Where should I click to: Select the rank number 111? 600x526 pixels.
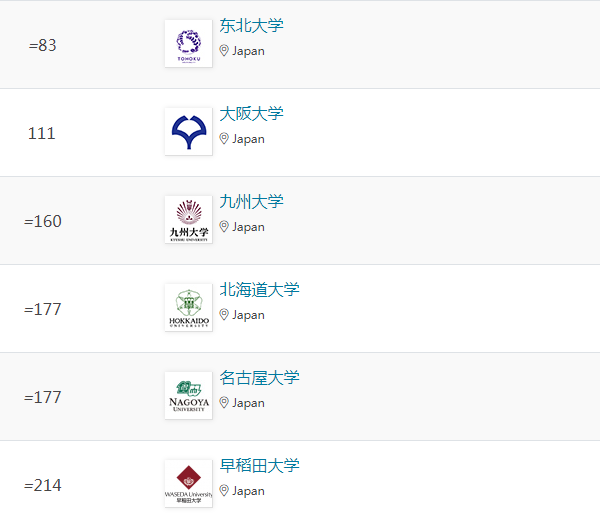coord(42,134)
